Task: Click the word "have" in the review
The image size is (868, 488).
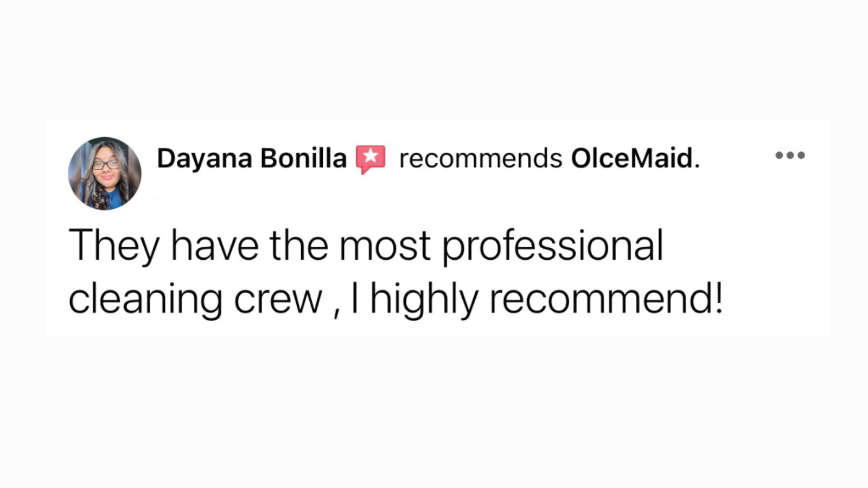Action: (x=215, y=246)
